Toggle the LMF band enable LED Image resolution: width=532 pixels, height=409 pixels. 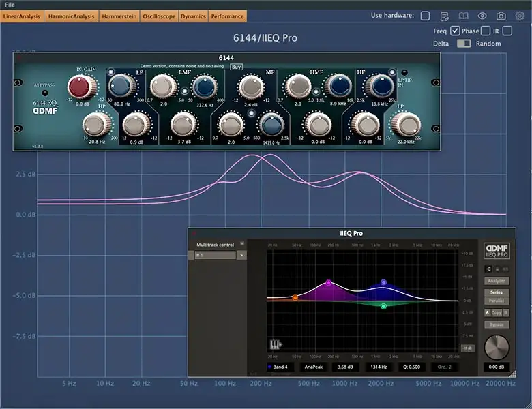click(x=184, y=91)
